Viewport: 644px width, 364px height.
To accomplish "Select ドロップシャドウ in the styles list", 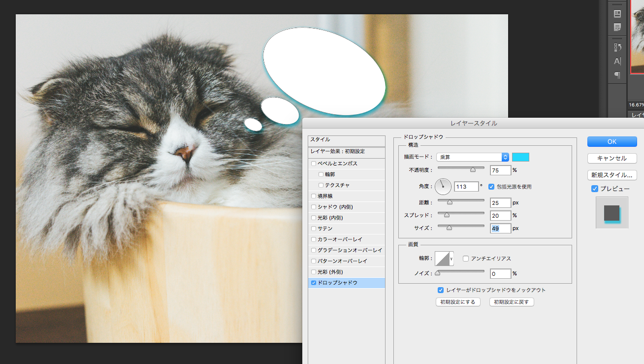I will (337, 283).
